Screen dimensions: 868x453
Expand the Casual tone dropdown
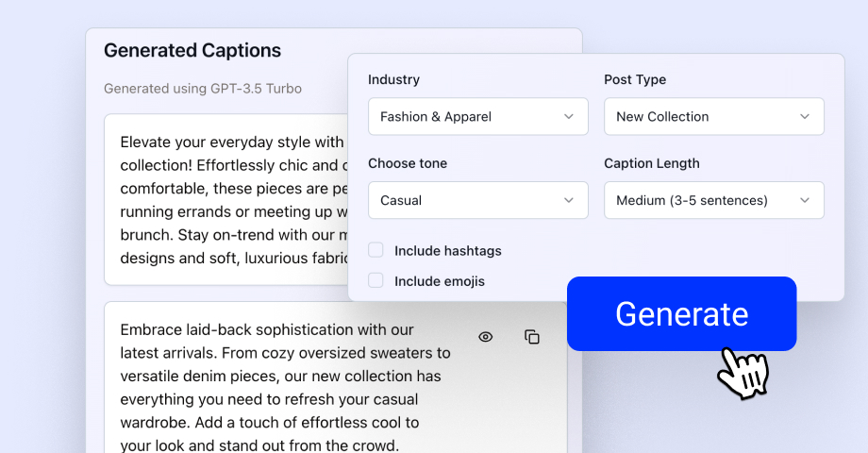(477, 200)
